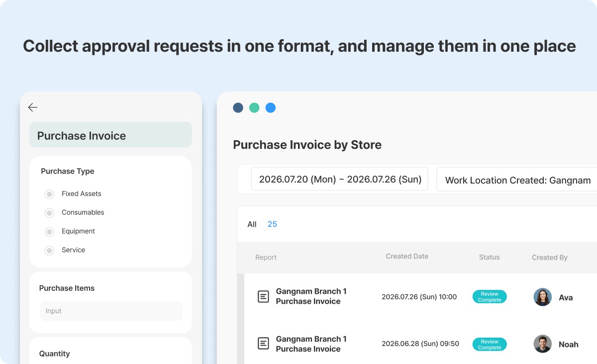Select the All 25 tab

[262, 224]
